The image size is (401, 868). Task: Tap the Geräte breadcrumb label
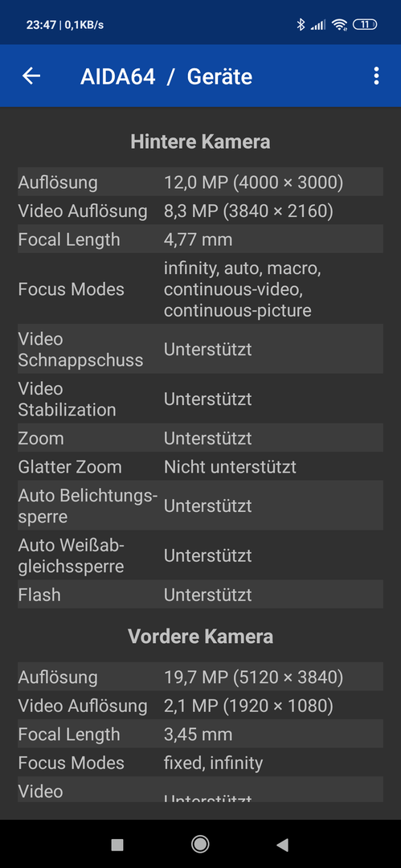[x=219, y=76]
